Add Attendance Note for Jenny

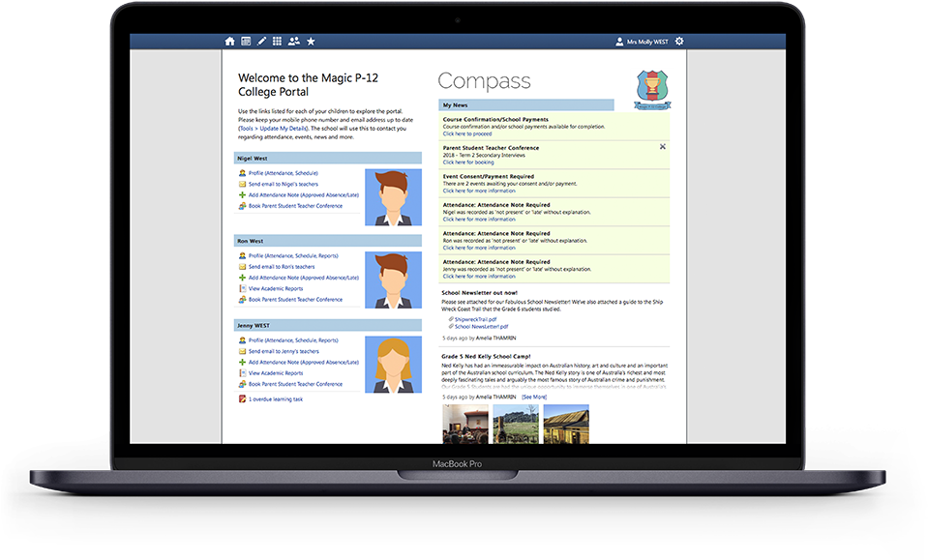coord(303,362)
